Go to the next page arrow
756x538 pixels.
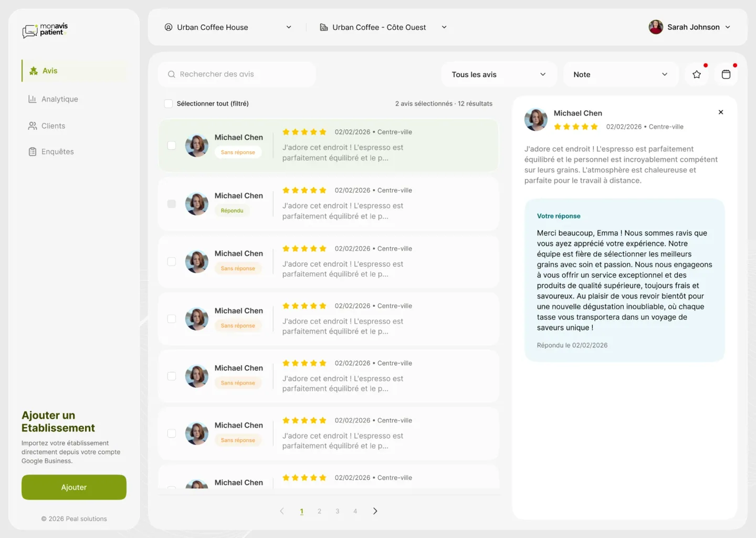pos(375,511)
